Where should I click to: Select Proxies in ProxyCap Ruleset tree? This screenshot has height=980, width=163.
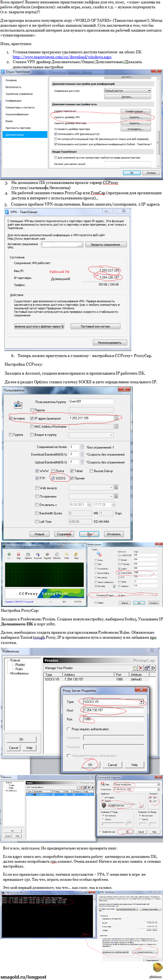[x=20, y=665]
